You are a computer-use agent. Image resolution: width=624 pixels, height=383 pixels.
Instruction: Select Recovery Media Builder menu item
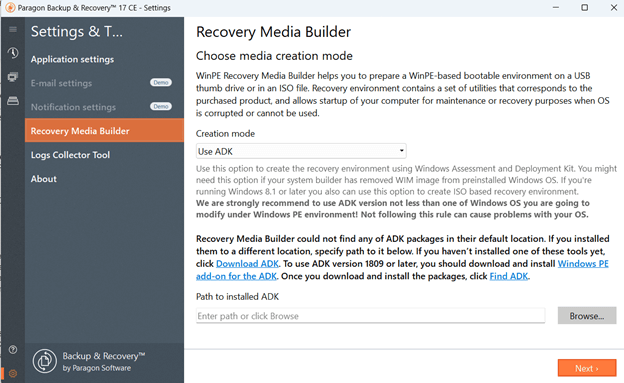(104, 131)
